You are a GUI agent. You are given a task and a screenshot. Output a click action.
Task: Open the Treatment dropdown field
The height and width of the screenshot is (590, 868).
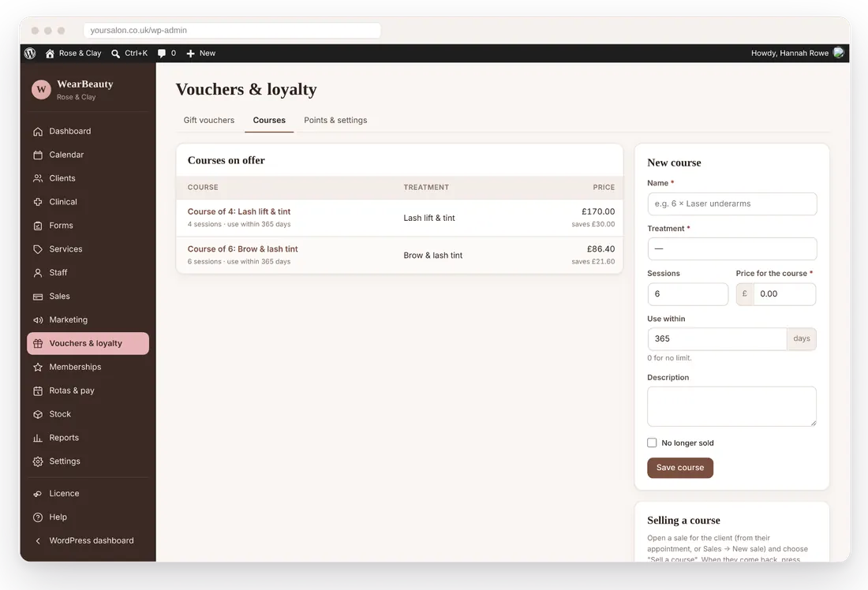[731, 248]
